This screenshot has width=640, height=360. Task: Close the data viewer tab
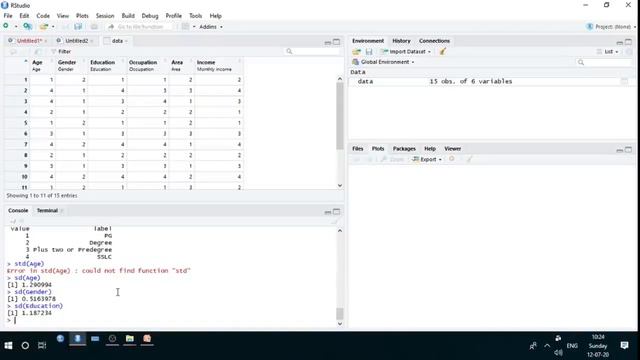point(126,41)
